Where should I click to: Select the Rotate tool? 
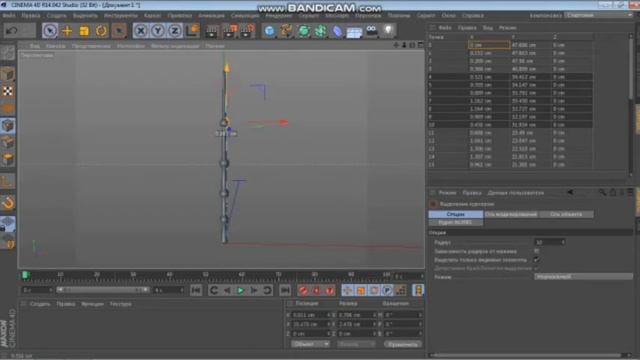click(102, 31)
